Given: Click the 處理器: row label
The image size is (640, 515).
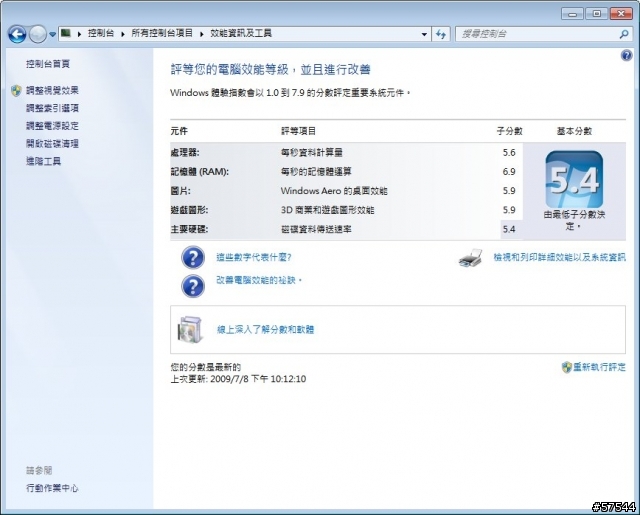Looking at the screenshot, I should pos(185,153).
